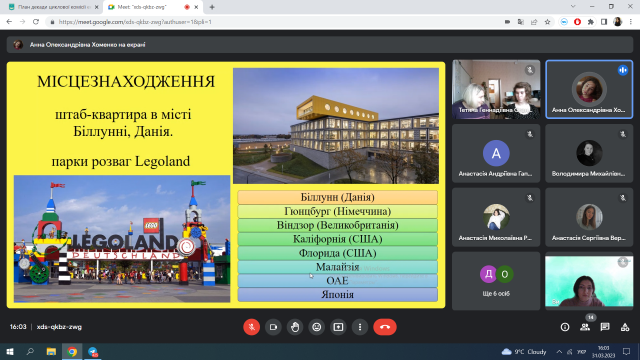Screen dimensions: 640x360
Task: Open the 'Ще 6 осіб' participants tile
Action: pos(496,281)
